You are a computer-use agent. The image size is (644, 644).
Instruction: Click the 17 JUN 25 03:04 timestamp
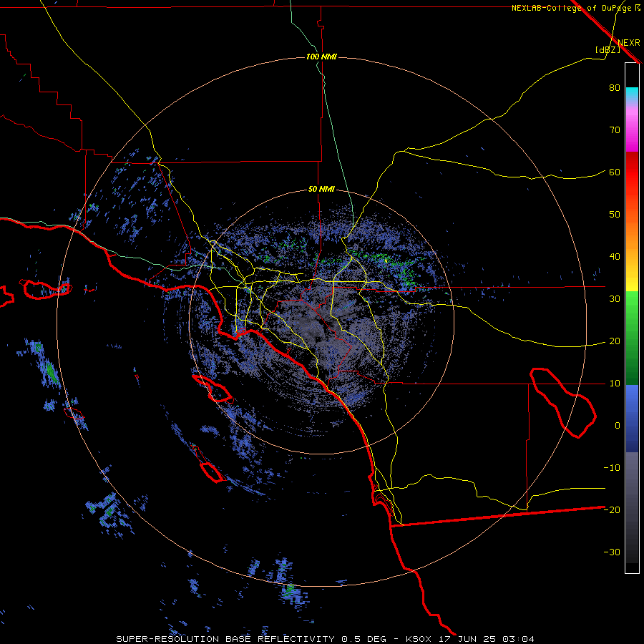click(485, 639)
